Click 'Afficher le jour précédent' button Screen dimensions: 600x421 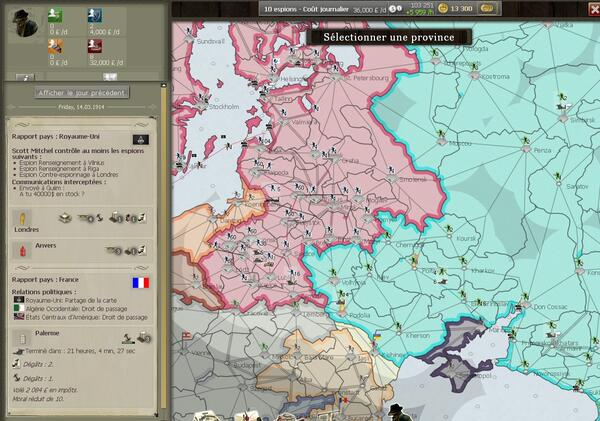[82, 93]
